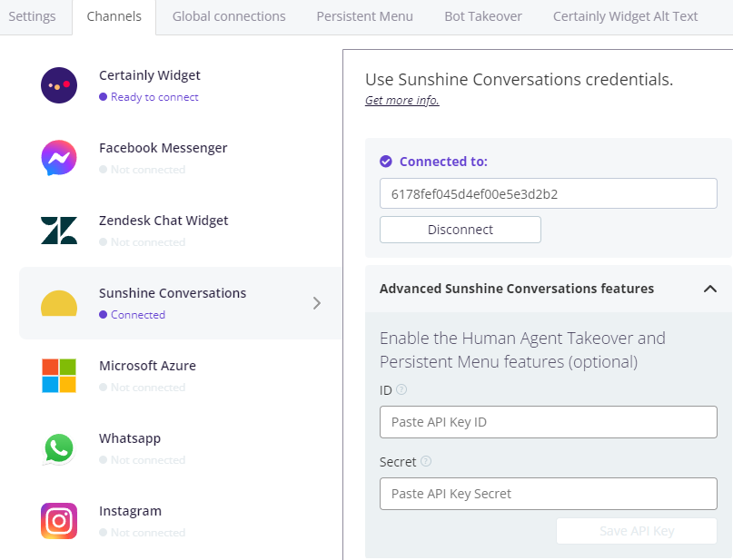The width and height of the screenshot is (733, 560).
Task: Click Not connected status under Whatsapp
Action: pyautogui.click(x=148, y=460)
